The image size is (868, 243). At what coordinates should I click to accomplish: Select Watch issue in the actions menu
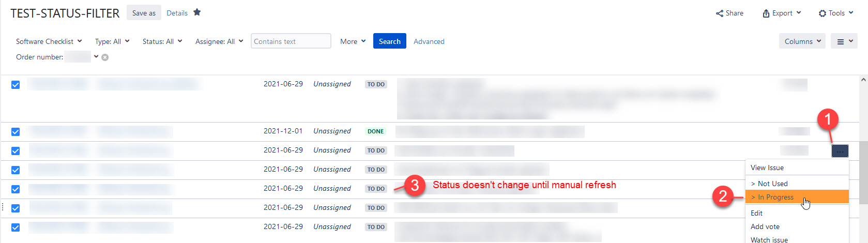pos(797,239)
